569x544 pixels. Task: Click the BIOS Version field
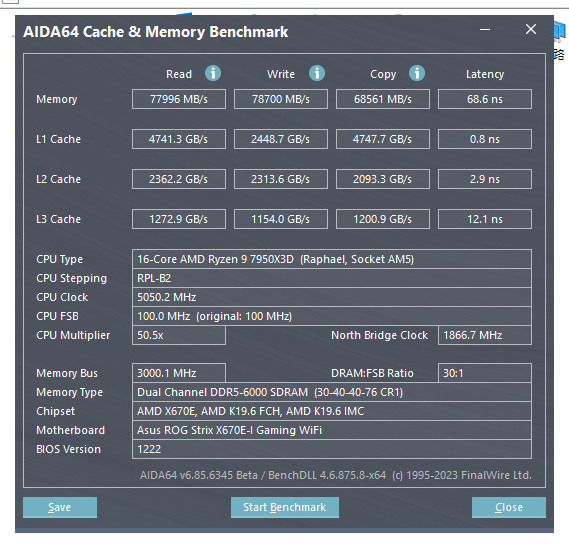pos(332,449)
